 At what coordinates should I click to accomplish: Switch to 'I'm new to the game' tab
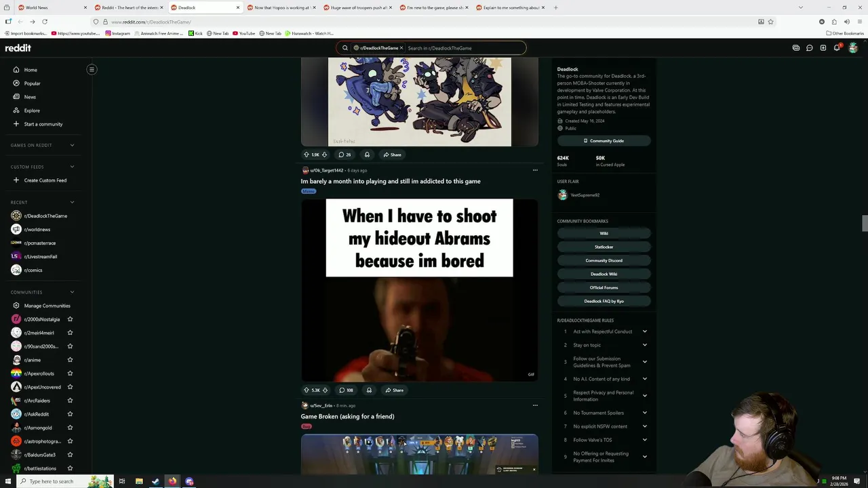434,7
